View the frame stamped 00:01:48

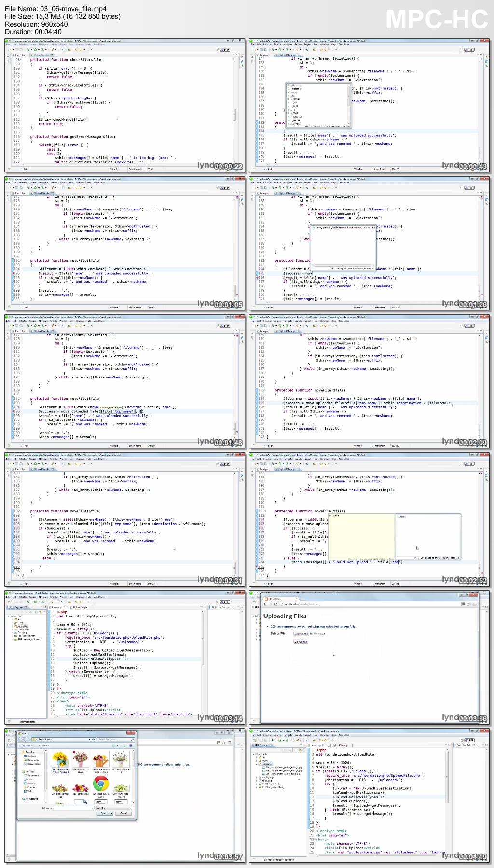click(125, 381)
